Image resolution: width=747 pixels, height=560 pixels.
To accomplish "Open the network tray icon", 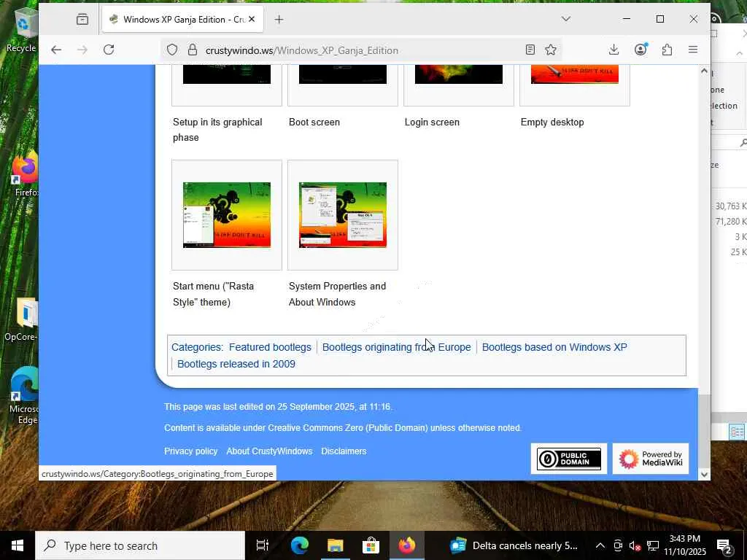I will pyautogui.click(x=653, y=545).
